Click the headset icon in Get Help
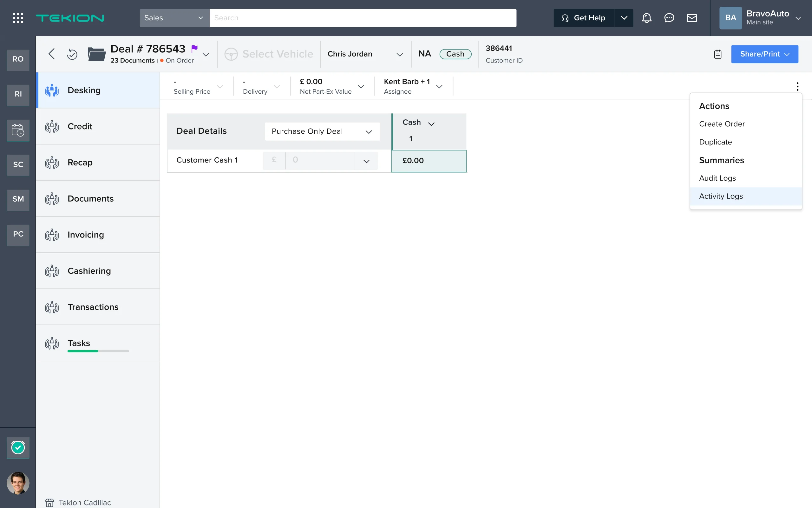The height and width of the screenshot is (508, 812). click(565, 18)
